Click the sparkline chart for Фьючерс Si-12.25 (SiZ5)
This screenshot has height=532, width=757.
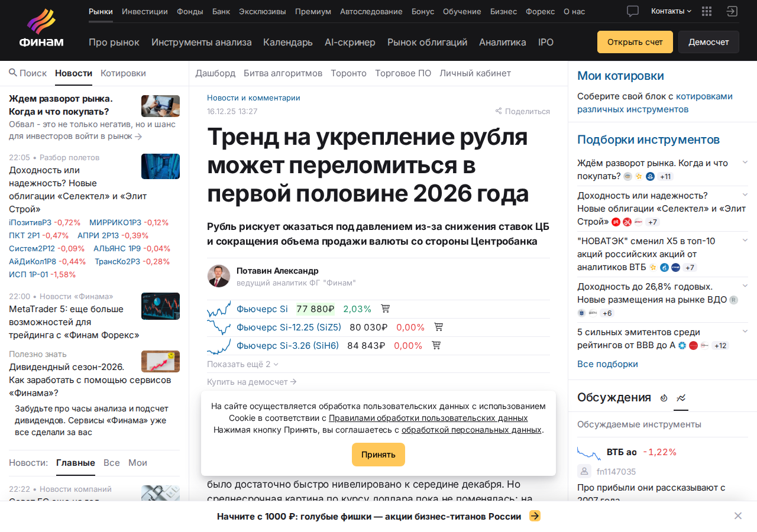(x=219, y=327)
